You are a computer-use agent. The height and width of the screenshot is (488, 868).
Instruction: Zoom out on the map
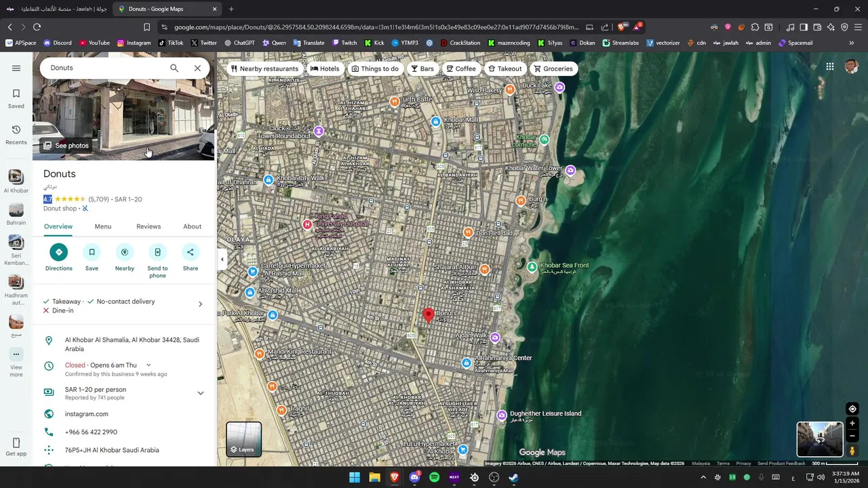[x=852, y=436]
